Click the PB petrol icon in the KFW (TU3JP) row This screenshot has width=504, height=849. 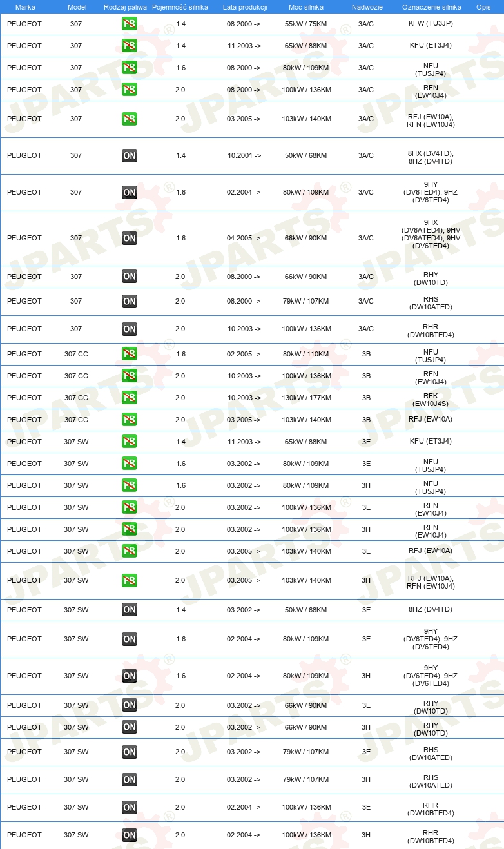tap(130, 24)
